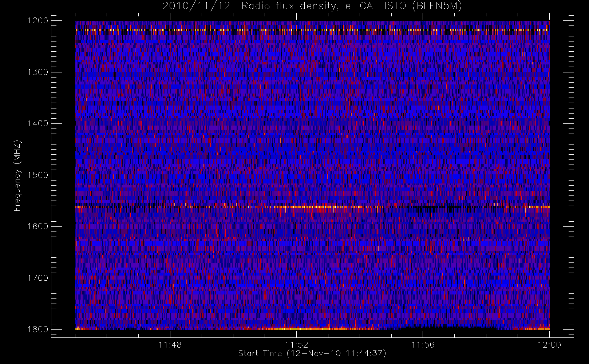Click the 1400 frequency tick label
The height and width of the screenshot is (364, 589).
[38, 123]
